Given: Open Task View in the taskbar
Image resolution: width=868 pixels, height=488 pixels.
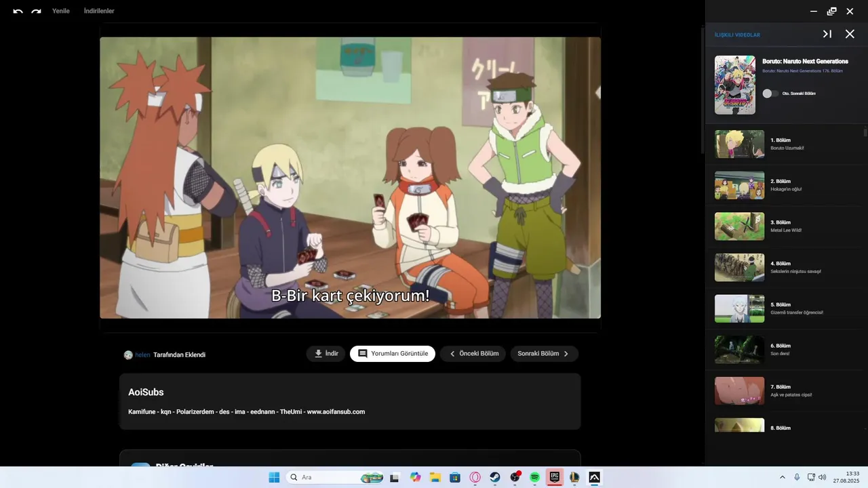Looking at the screenshot, I should click(x=394, y=477).
